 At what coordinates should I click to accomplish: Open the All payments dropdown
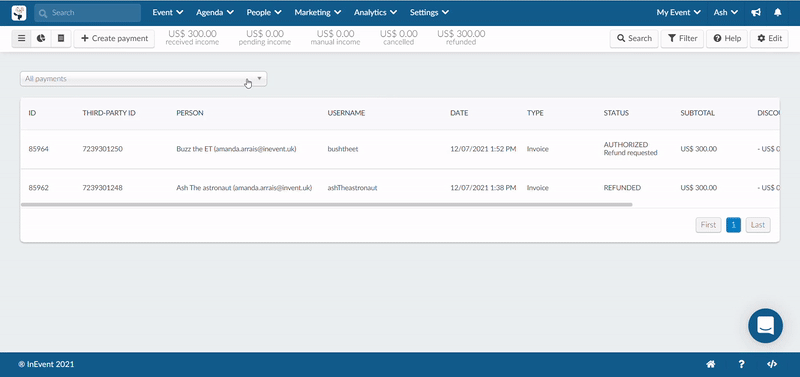coord(143,79)
